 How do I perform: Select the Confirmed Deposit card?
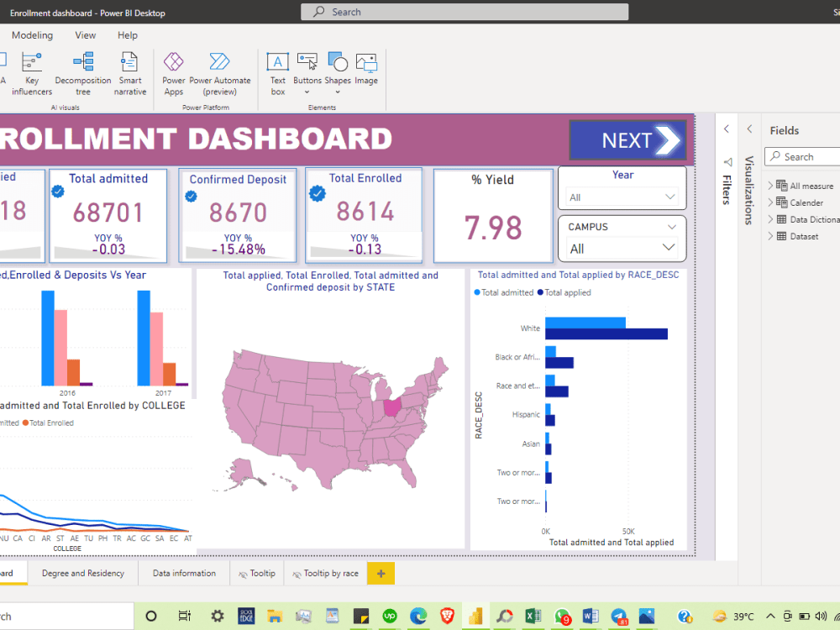[x=238, y=215]
